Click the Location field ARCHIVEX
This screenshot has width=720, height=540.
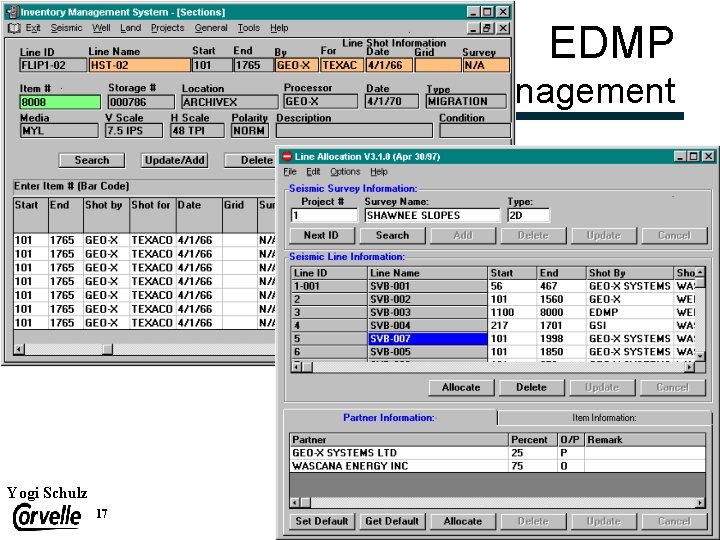coord(229,102)
